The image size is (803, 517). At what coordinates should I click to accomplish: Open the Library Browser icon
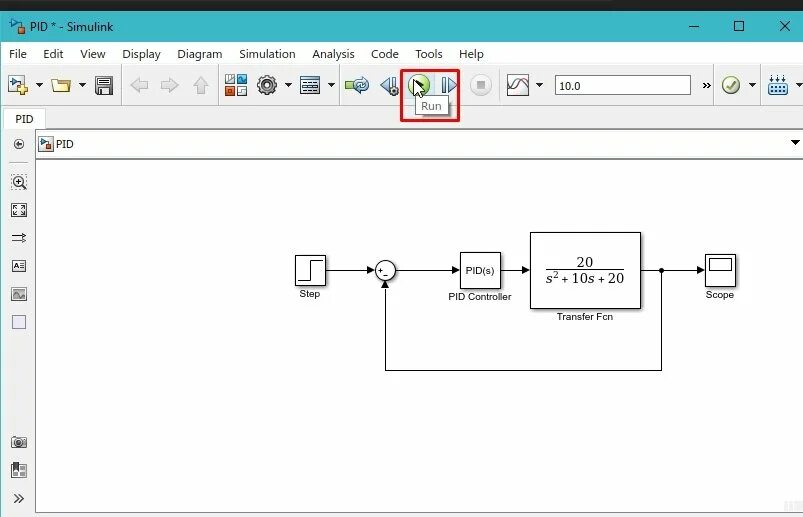point(236,85)
